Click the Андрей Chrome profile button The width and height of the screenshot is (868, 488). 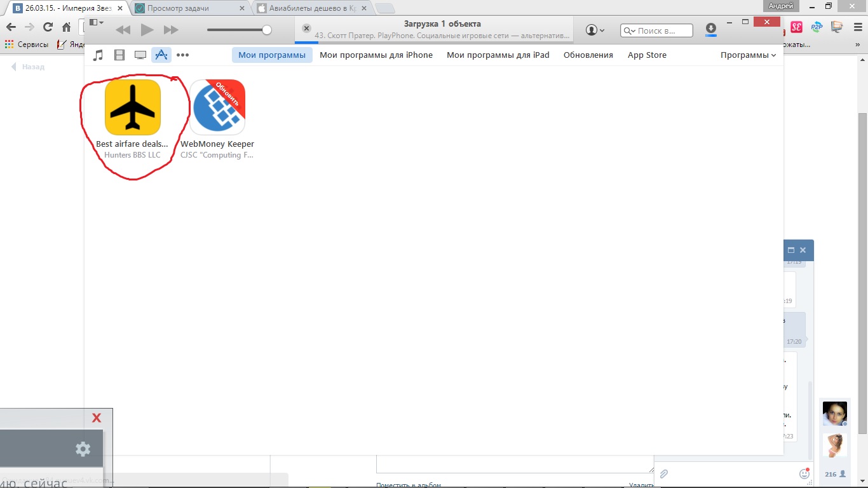coord(781,6)
